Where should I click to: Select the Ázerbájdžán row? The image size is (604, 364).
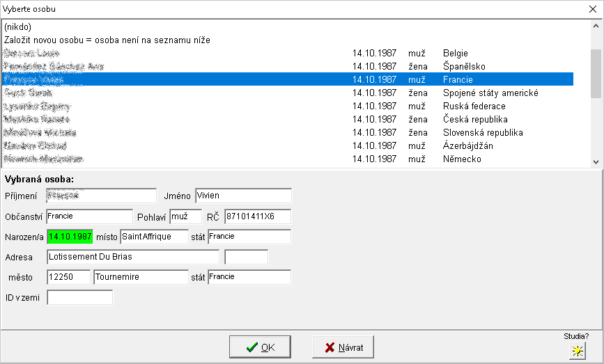tap(279, 146)
